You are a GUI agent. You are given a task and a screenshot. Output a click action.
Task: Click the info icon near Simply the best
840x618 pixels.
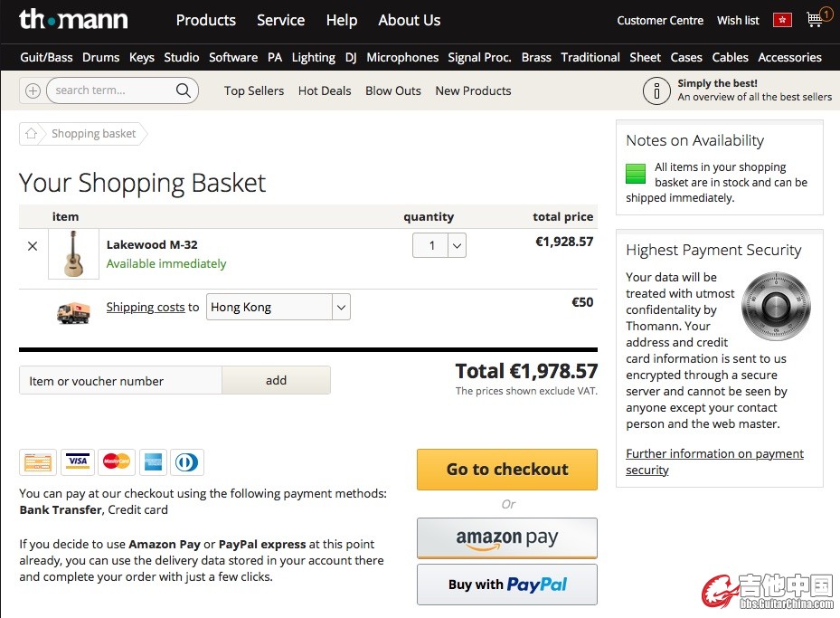tap(656, 90)
